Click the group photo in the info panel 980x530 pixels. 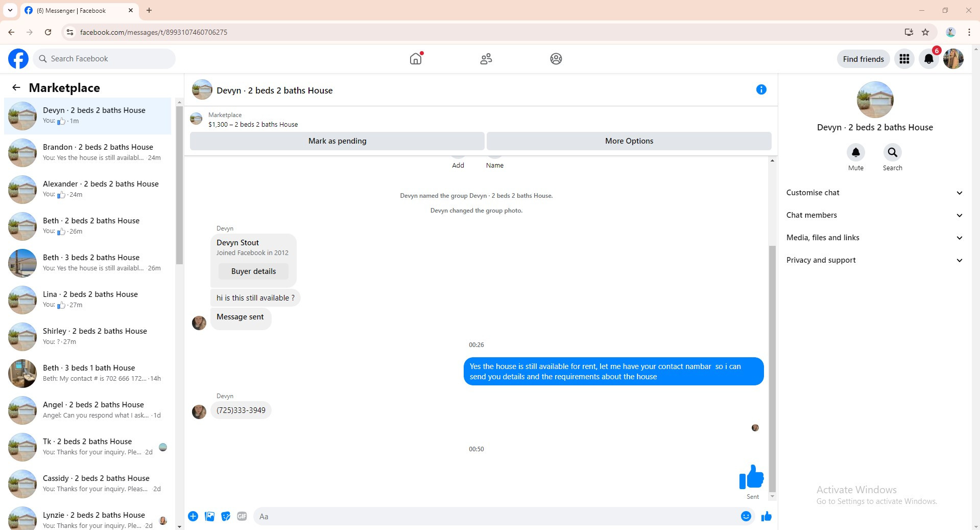coord(875,100)
